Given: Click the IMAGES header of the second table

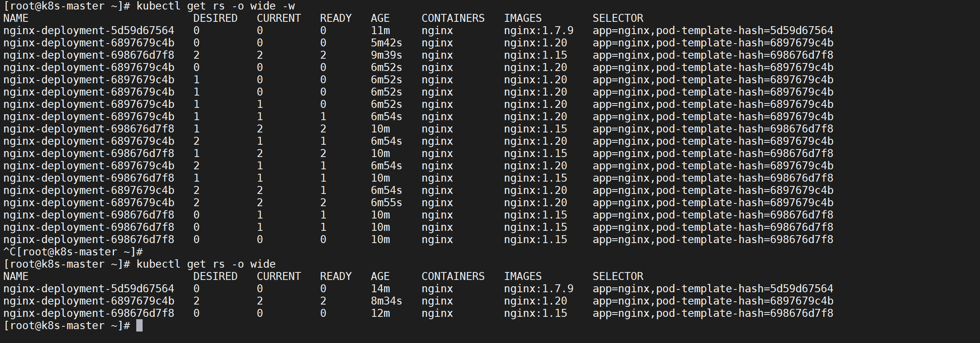Looking at the screenshot, I should tap(523, 276).
